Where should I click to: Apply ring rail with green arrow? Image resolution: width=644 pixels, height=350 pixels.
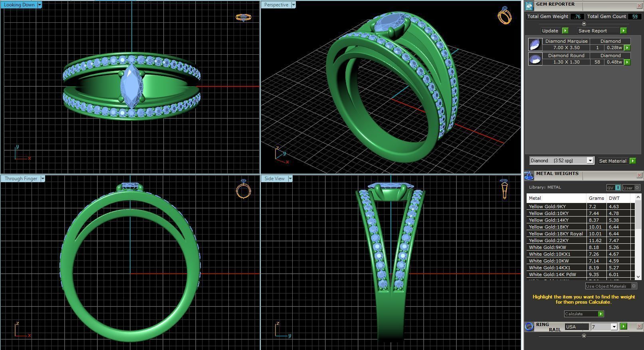[623, 327]
